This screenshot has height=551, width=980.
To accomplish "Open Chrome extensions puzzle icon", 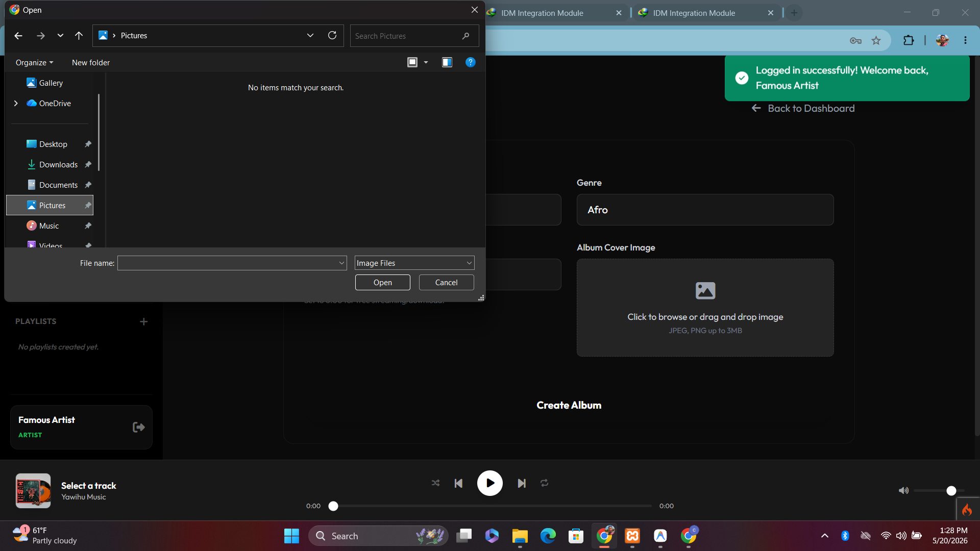I will (909, 40).
